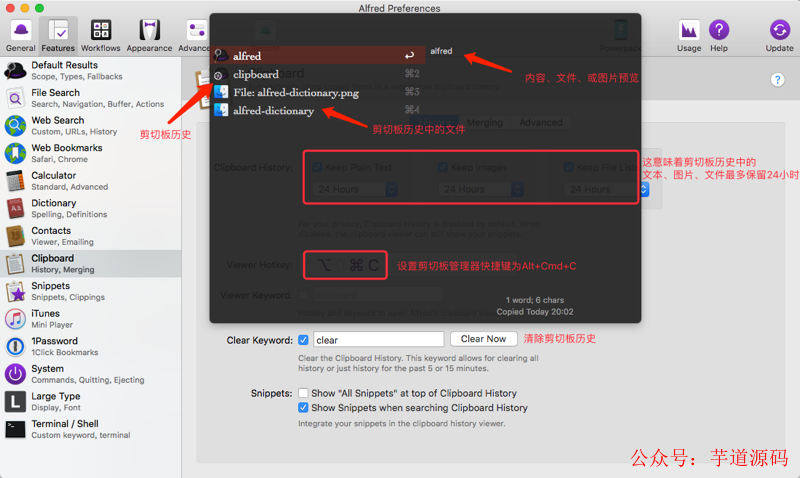This screenshot has width=800, height=478.
Task: Open the Advanced toolbar icon
Action: pyautogui.click(x=194, y=36)
